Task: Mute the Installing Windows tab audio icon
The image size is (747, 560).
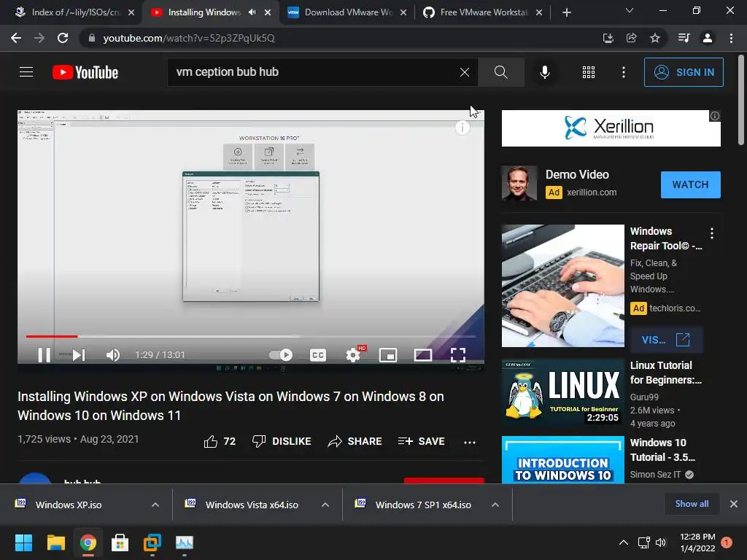Action: [x=252, y=12]
